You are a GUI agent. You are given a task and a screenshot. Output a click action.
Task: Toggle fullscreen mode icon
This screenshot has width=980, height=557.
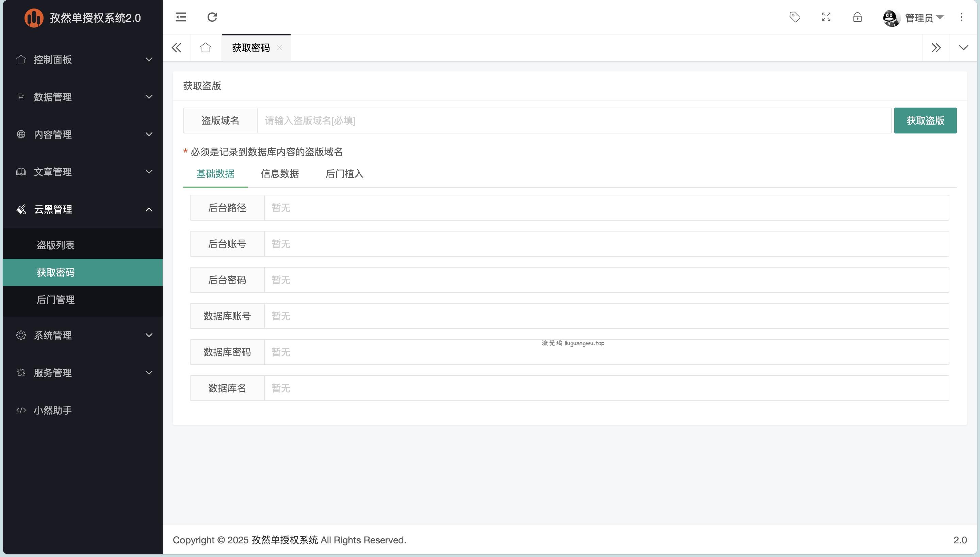coord(826,17)
